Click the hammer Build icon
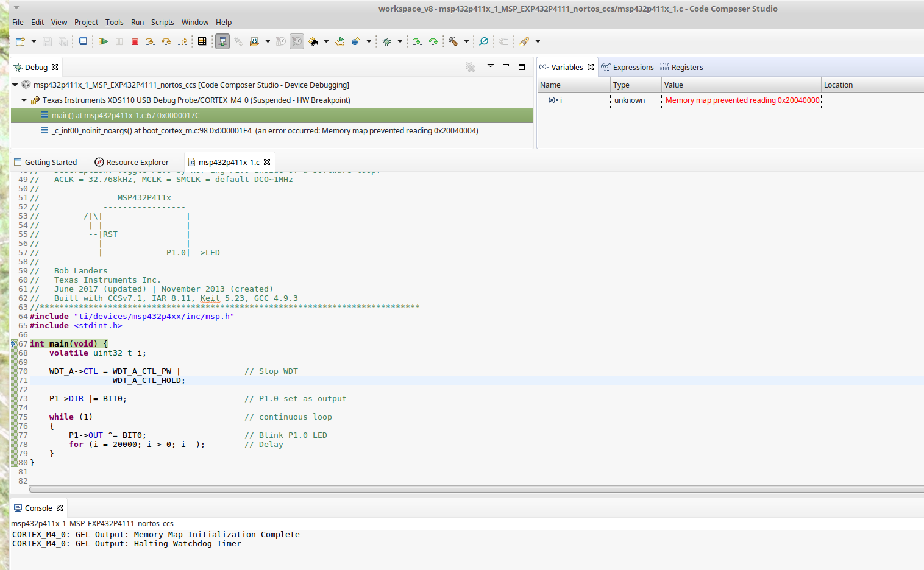924x570 pixels. pyautogui.click(x=453, y=41)
